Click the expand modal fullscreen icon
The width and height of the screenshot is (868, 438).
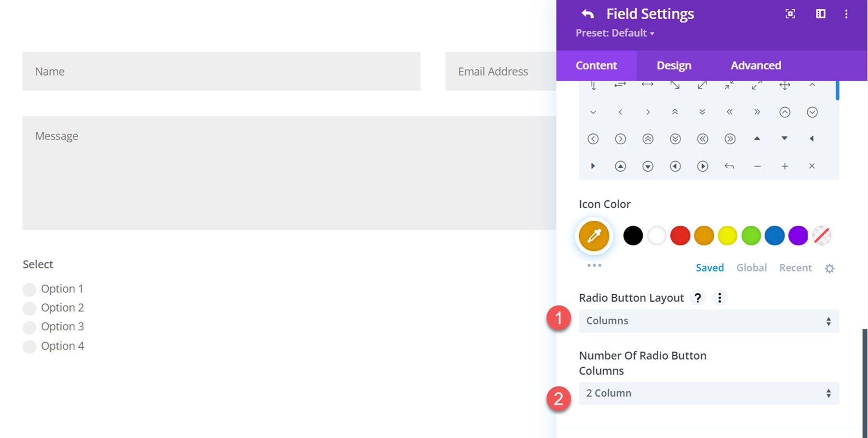click(790, 14)
